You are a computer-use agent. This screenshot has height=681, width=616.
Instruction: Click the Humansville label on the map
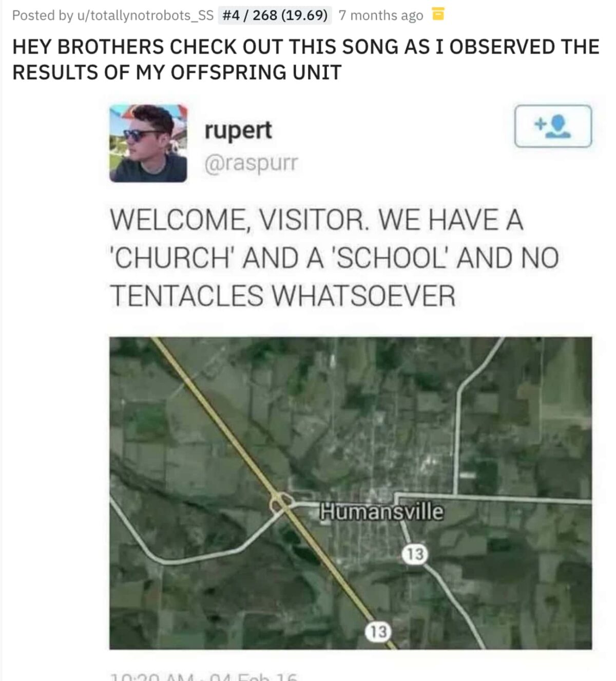381,512
